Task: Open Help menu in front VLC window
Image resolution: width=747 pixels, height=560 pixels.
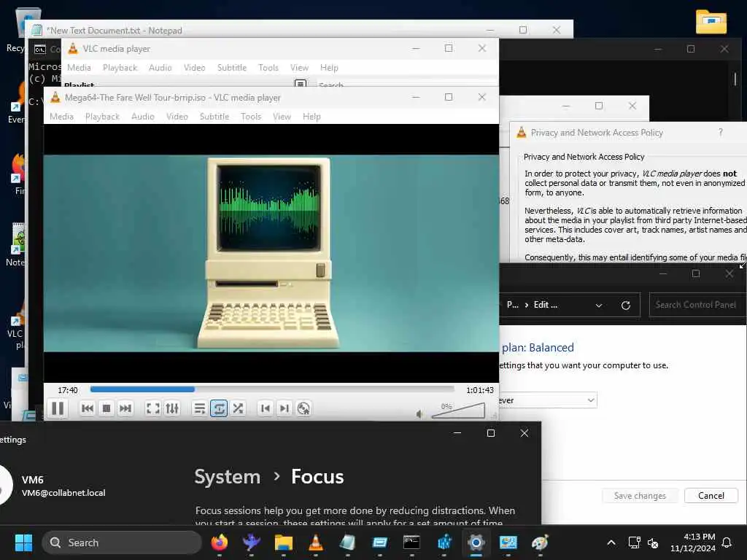Action: (x=311, y=117)
